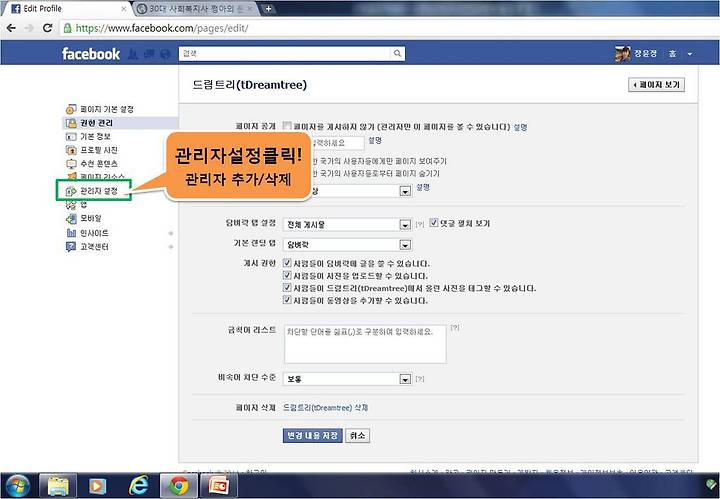Open the Windows Start button

[x=18, y=486]
